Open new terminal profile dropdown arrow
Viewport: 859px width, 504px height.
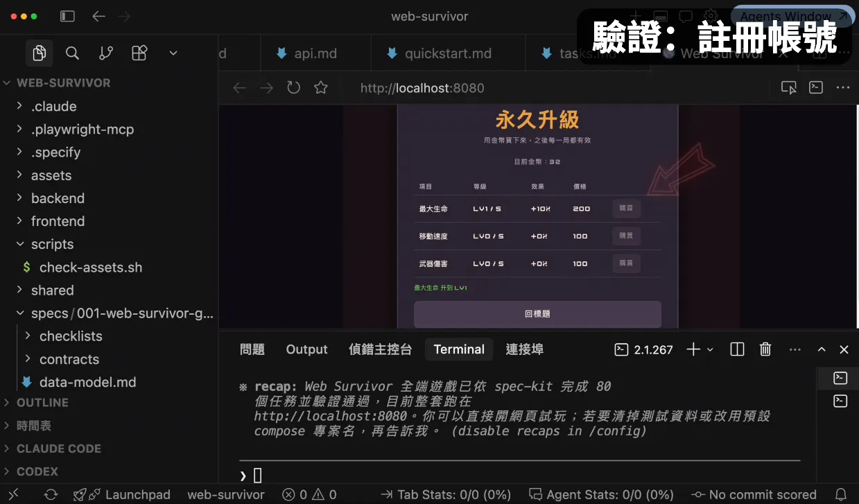pyautogui.click(x=710, y=349)
